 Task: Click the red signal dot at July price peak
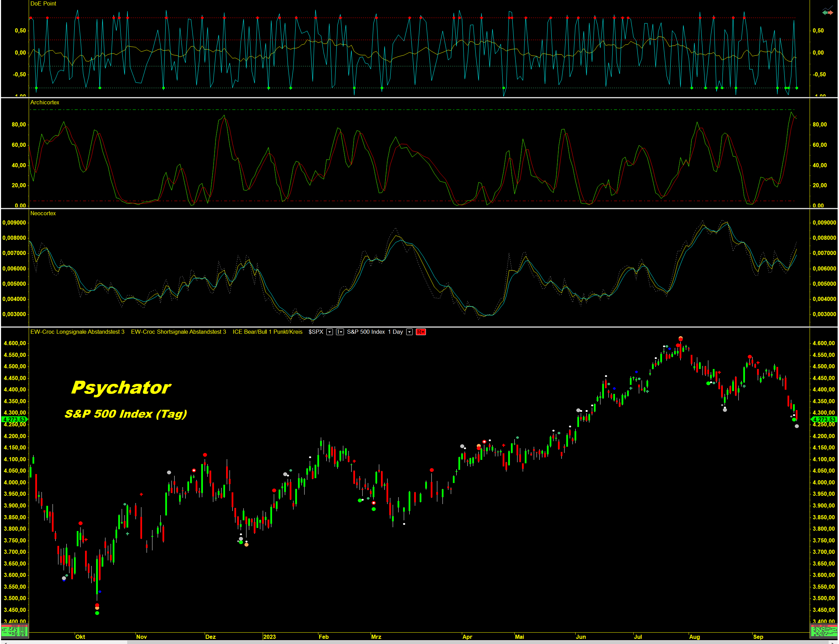point(681,339)
